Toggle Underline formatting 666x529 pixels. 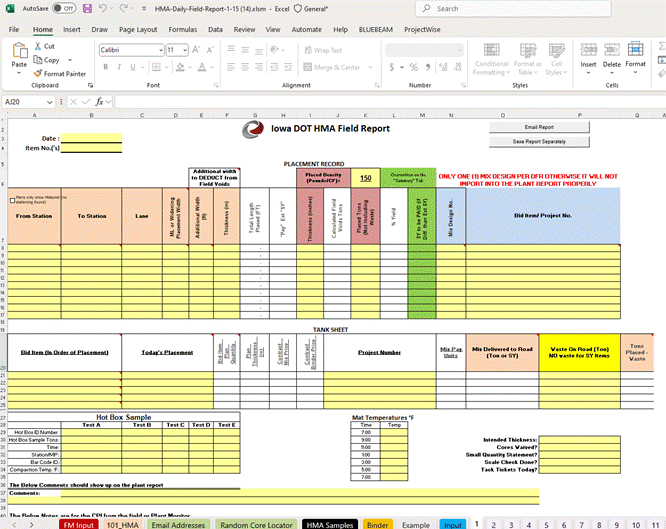pyautogui.click(x=133, y=67)
